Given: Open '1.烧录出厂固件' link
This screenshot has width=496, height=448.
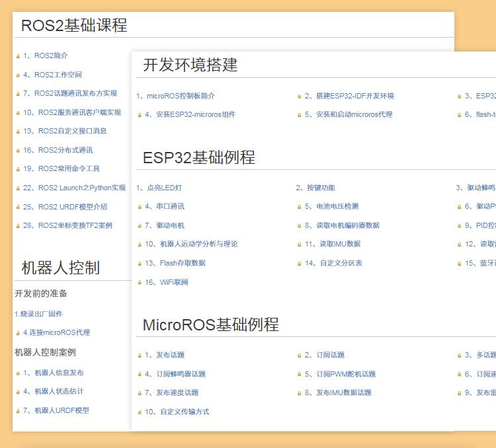Looking at the screenshot, I should point(38,314).
